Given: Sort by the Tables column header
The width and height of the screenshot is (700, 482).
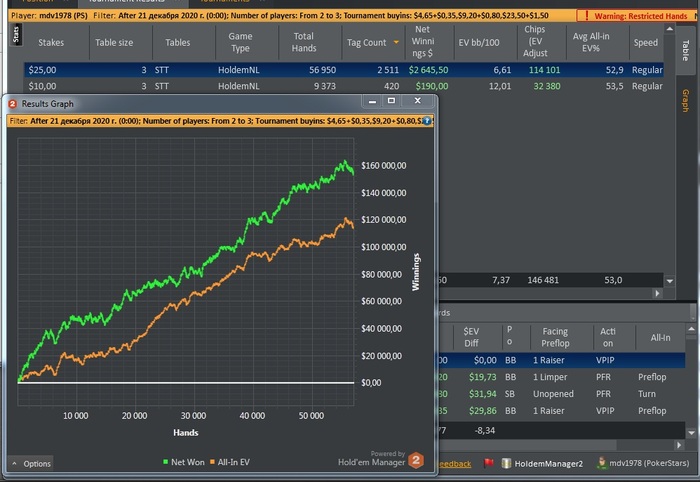Looking at the screenshot, I should pyautogui.click(x=177, y=42).
